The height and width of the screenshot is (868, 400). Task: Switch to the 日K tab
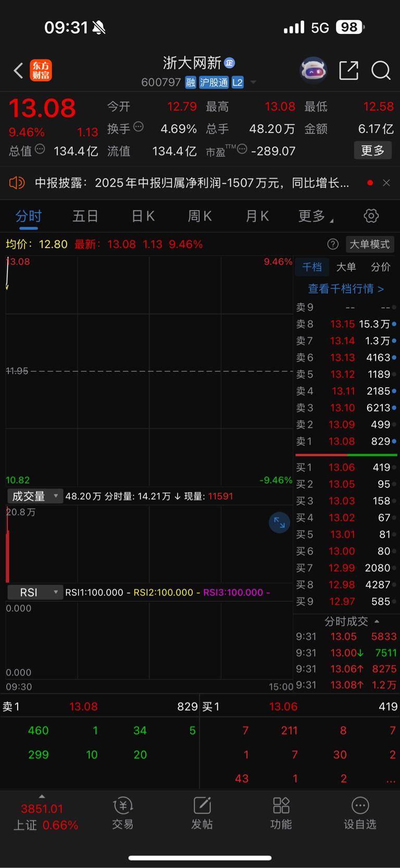pos(143,216)
